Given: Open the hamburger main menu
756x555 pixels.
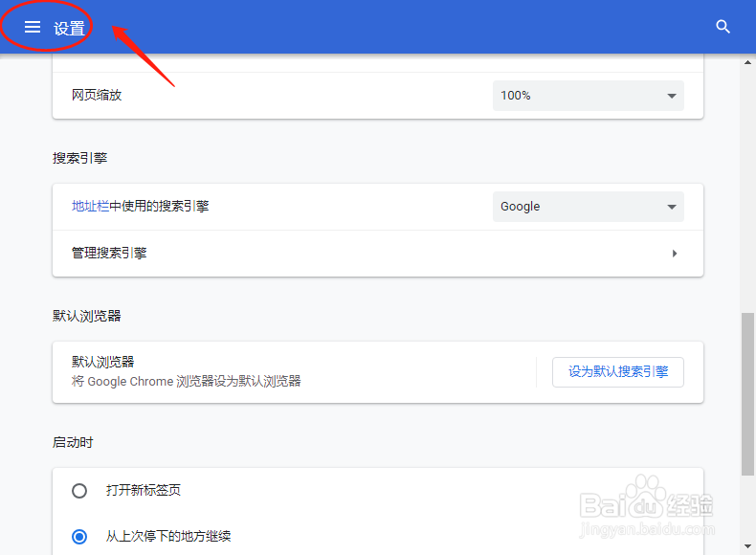Looking at the screenshot, I should 33,27.
